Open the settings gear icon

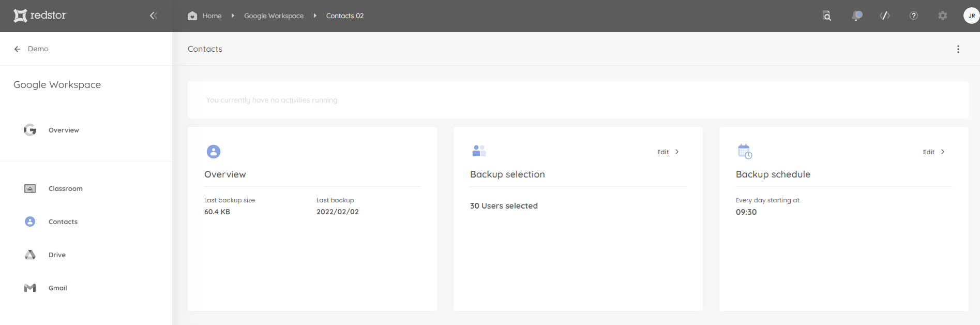point(943,16)
